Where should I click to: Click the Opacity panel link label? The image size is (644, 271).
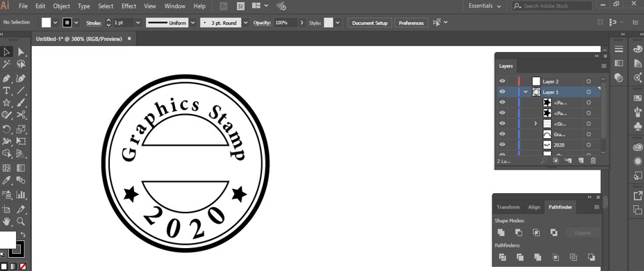click(x=262, y=23)
